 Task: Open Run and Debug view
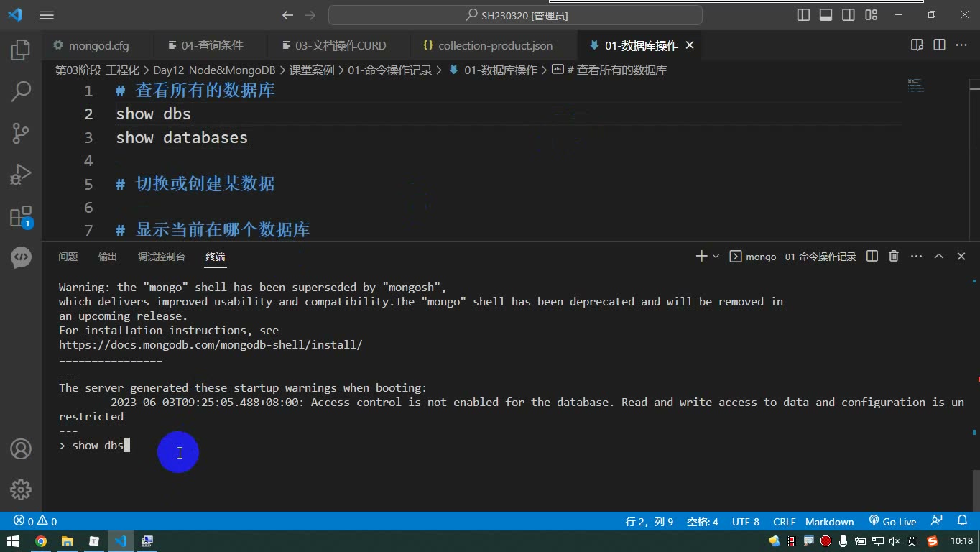pos(21,174)
